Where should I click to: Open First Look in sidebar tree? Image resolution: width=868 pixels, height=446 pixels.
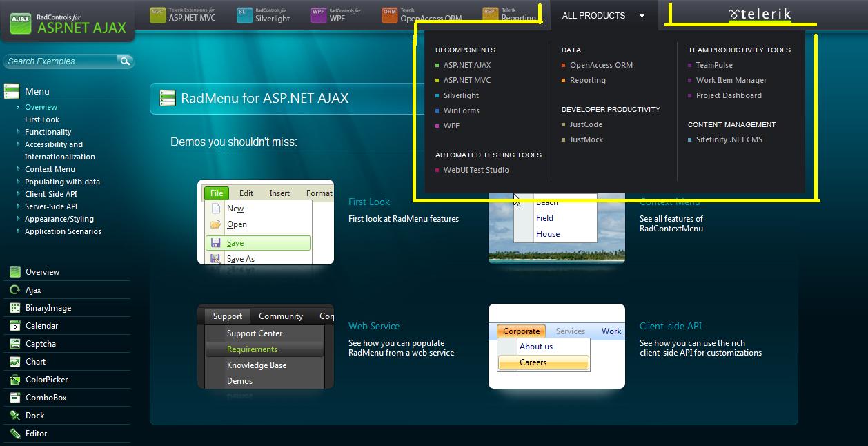coord(42,119)
